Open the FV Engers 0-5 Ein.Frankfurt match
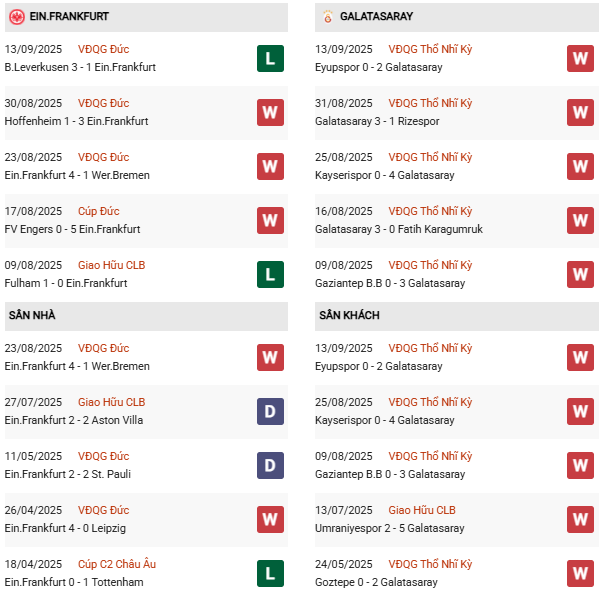The height and width of the screenshot is (594, 600). pos(72,229)
